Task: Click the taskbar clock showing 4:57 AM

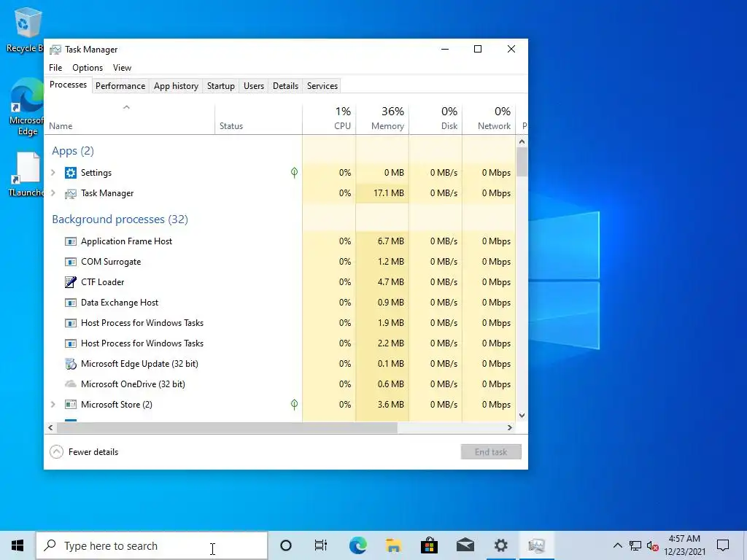Action: (x=684, y=545)
